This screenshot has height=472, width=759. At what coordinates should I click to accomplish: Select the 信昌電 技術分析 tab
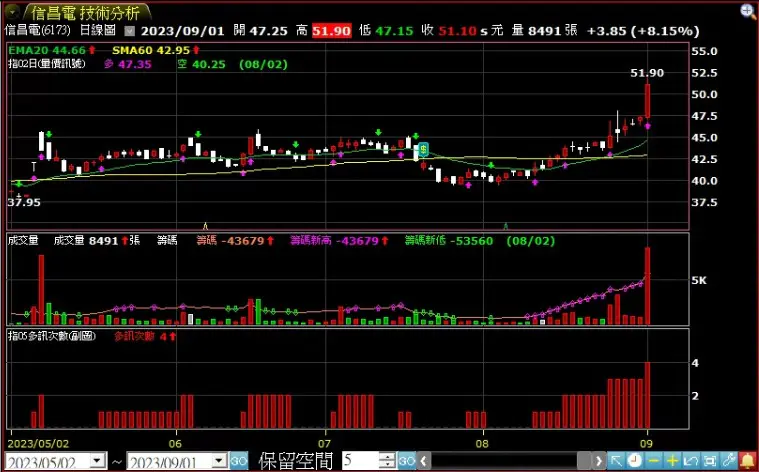click(x=86, y=12)
